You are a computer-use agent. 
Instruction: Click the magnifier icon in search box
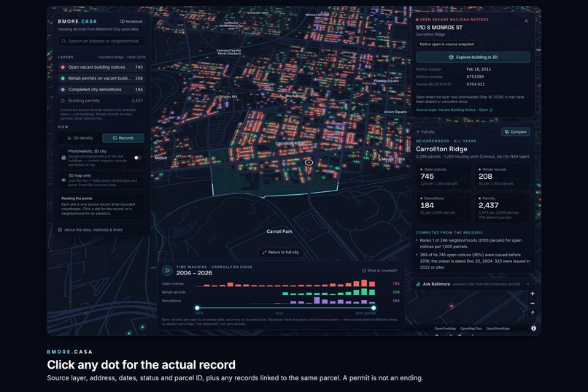(x=63, y=42)
